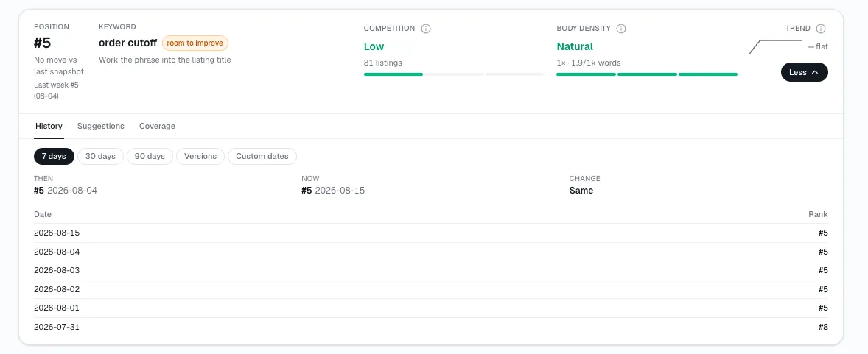Select the 2026-08-01 history row

(x=430, y=308)
